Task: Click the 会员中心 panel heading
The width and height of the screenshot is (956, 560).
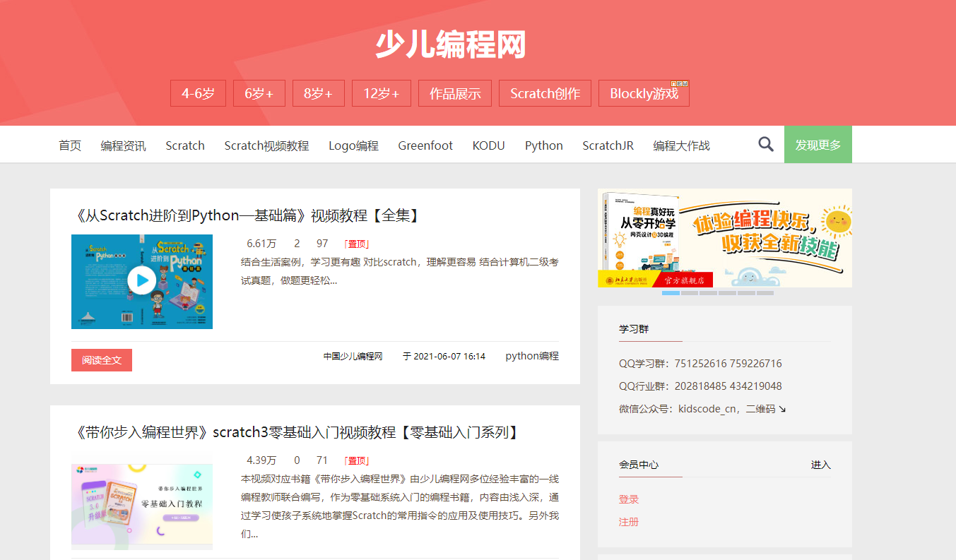Action: pos(639,465)
